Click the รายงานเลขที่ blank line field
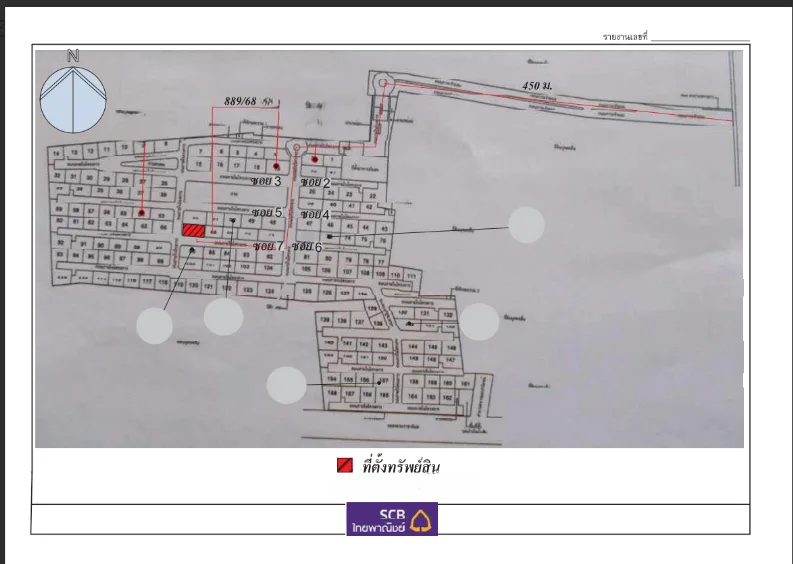This screenshot has height=564, width=793. point(700,37)
